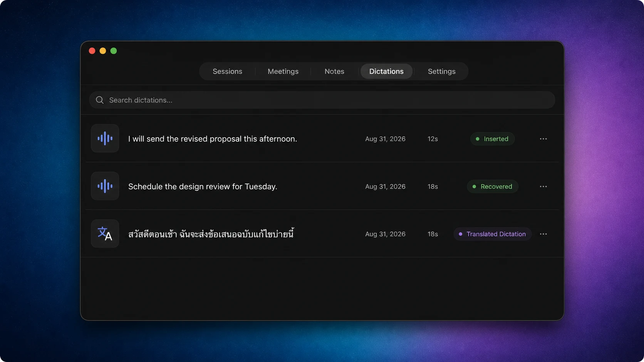Click the Inserted status badge
This screenshot has height=362, width=644.
492,139
